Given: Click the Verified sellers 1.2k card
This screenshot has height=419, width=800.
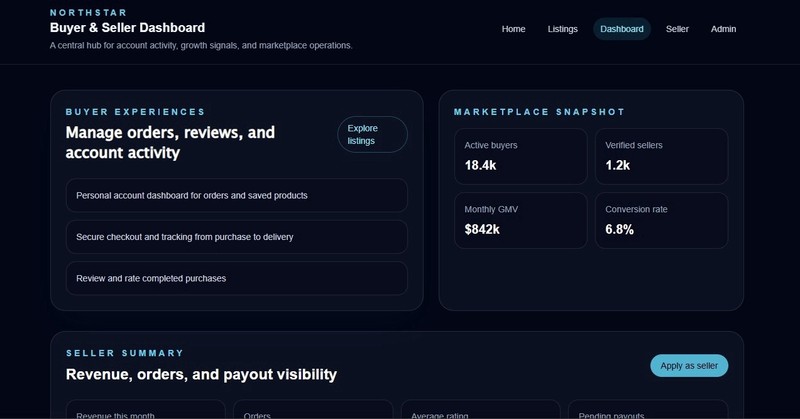Looking at the screenshot, I should pos(661,156).
